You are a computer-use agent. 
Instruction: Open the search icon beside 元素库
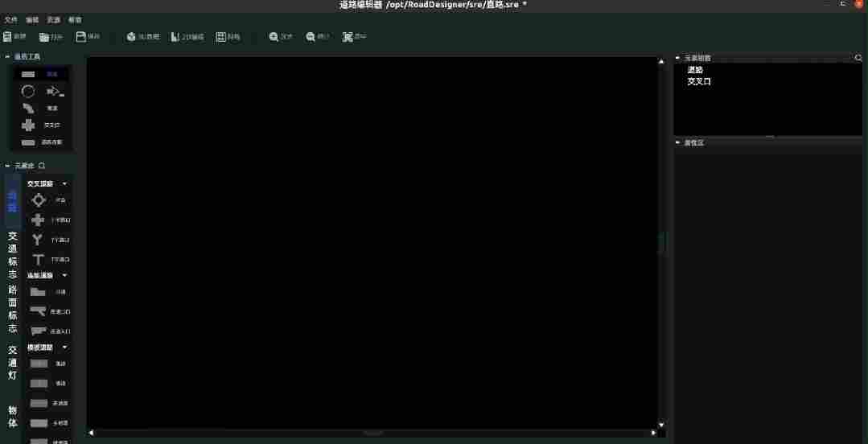click(x=42, y=166)
